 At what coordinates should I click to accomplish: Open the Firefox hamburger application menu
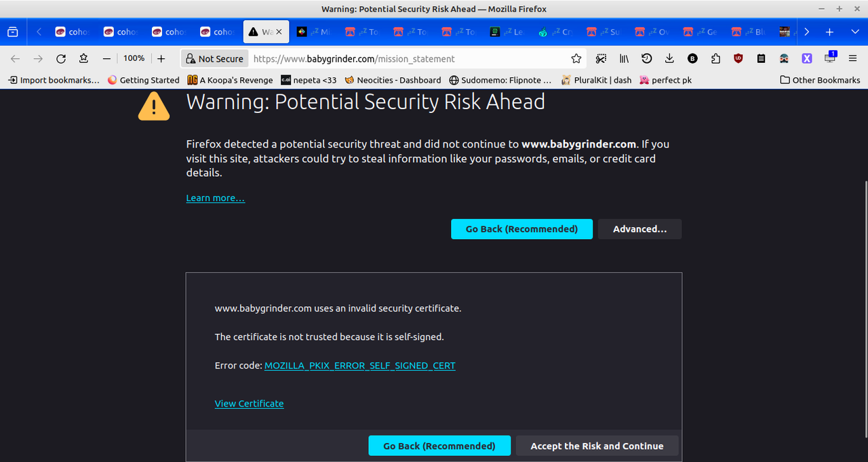(x=853, y=59)
